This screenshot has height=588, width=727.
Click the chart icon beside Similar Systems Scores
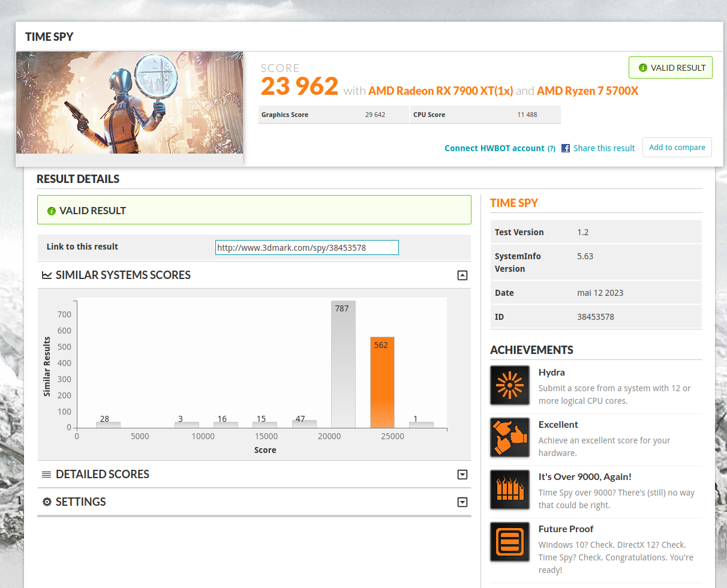coord(47,275)
